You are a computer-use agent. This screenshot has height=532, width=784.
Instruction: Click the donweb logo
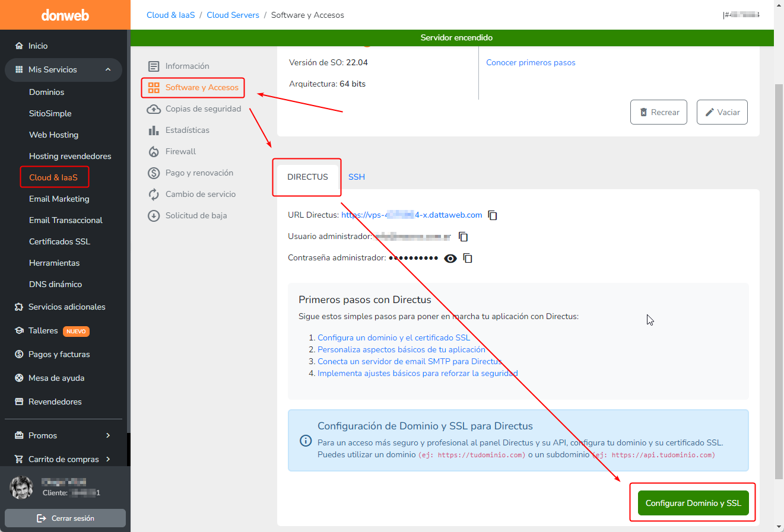point(65,15)
